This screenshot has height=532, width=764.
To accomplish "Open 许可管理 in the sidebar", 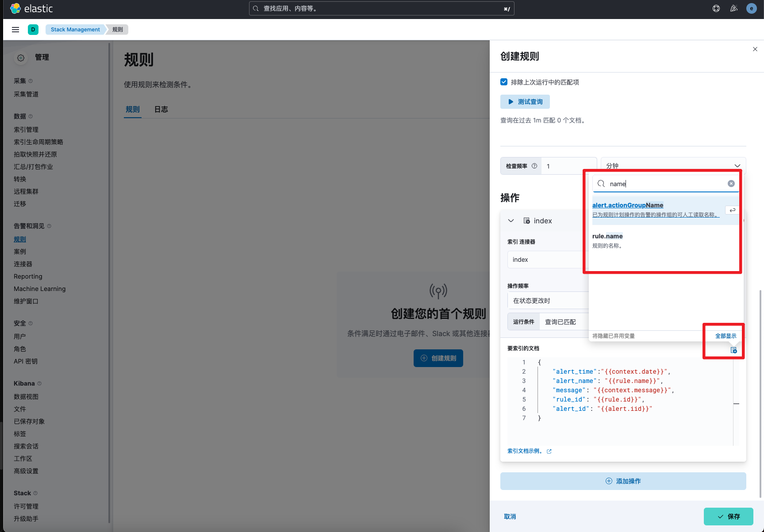I will 26,506.
